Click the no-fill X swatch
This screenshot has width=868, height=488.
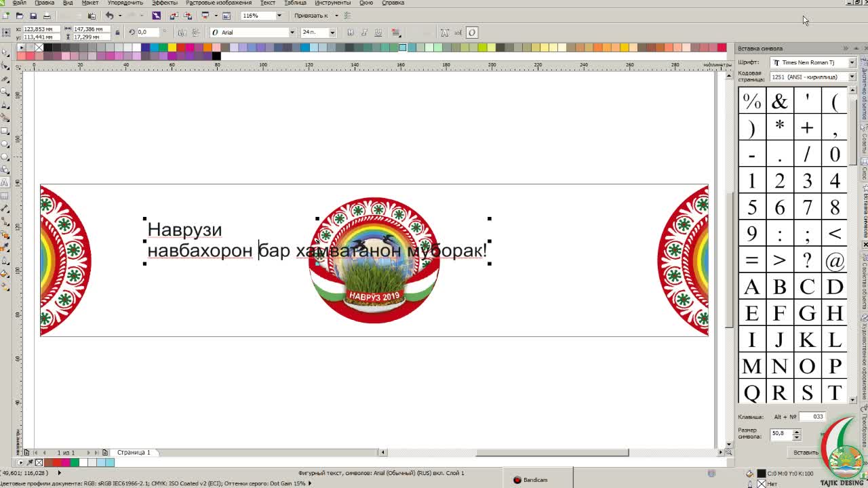click(x=39, y=47)
